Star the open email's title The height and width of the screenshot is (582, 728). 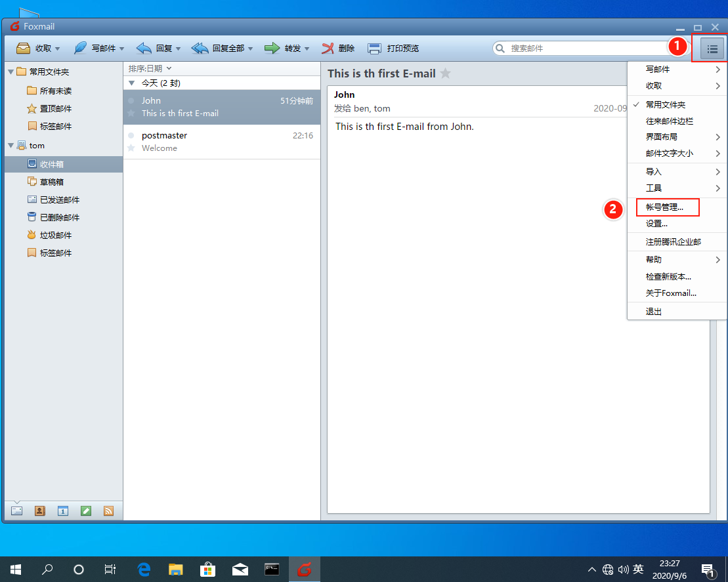445,73
